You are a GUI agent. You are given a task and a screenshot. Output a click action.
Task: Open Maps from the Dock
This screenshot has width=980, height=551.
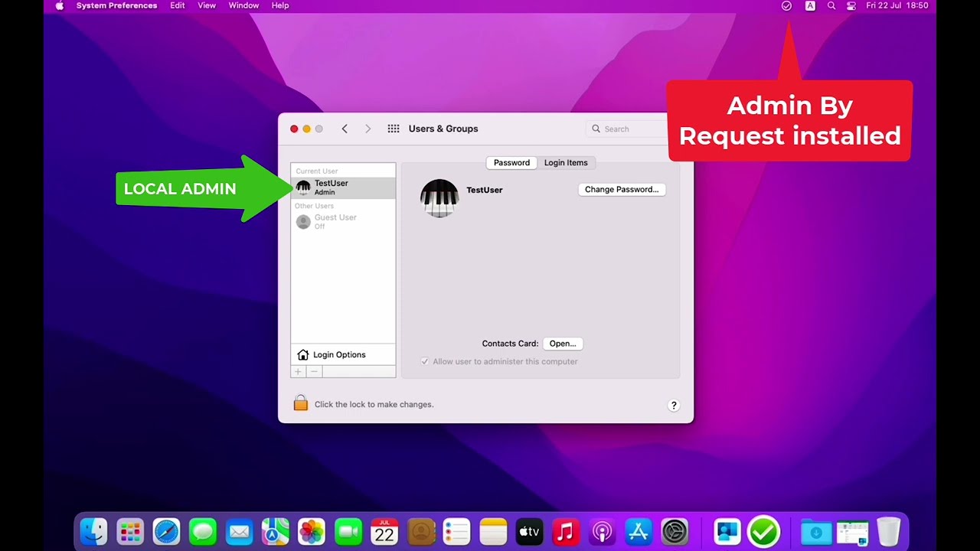click(276, 531)
